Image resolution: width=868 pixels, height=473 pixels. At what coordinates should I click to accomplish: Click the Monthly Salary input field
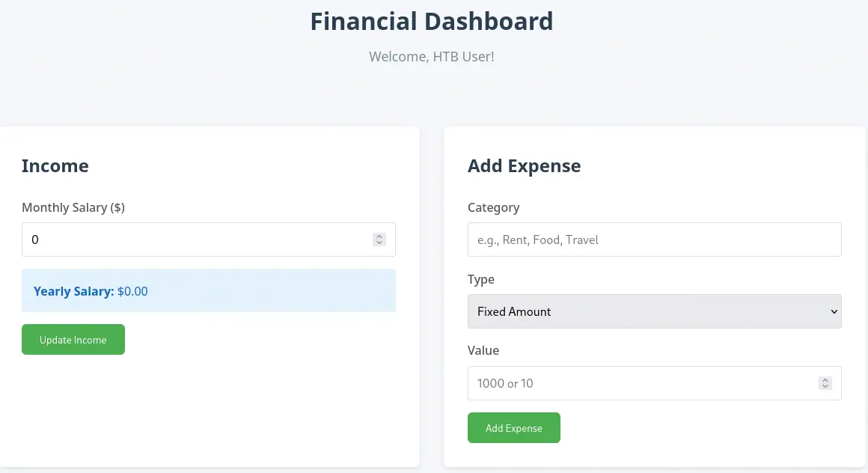(x=195, y=239)
